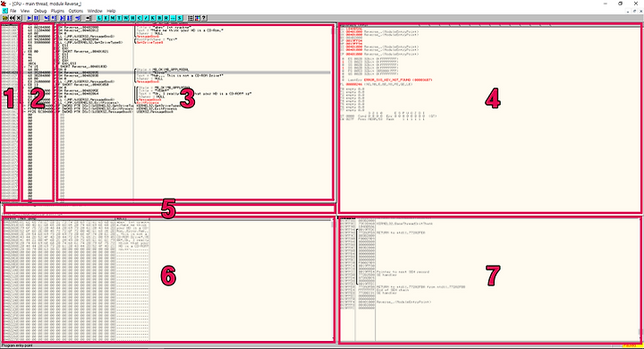Open Call stack with K button
Image resolution: width=644 pixels, height=349 pixels.
click(x=152, y=18)
